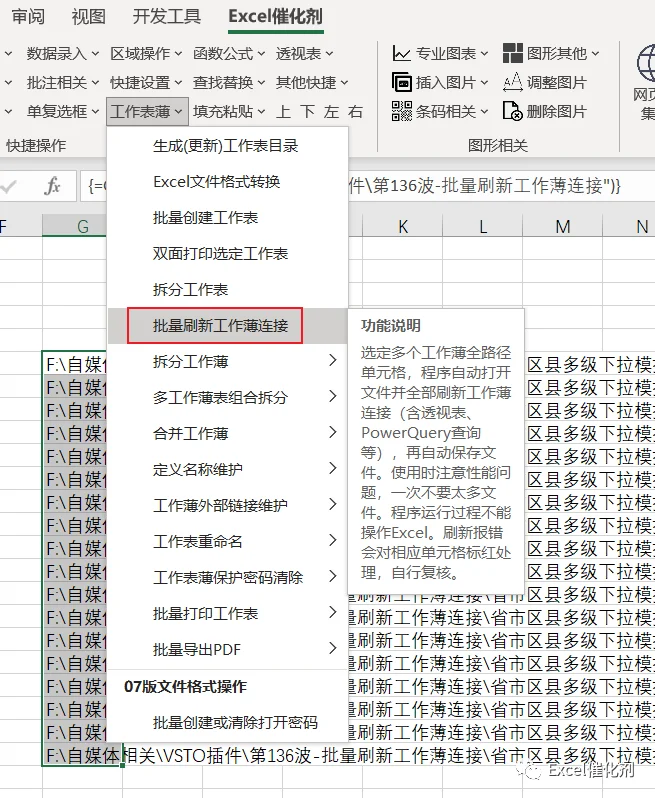The width and height of the screenshot is (655, 798).
Task: Select the Excel催化剂 ribbon tab
Action: (x=275, y=16)
